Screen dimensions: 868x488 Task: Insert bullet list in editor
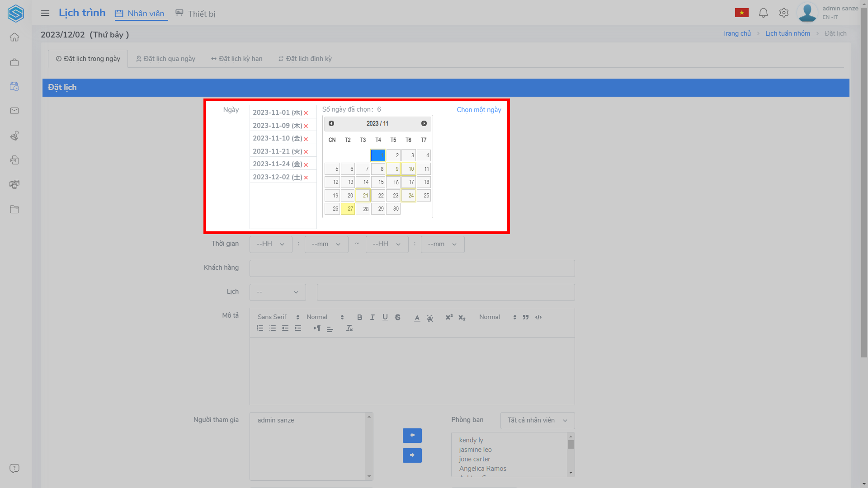point(273,328)
